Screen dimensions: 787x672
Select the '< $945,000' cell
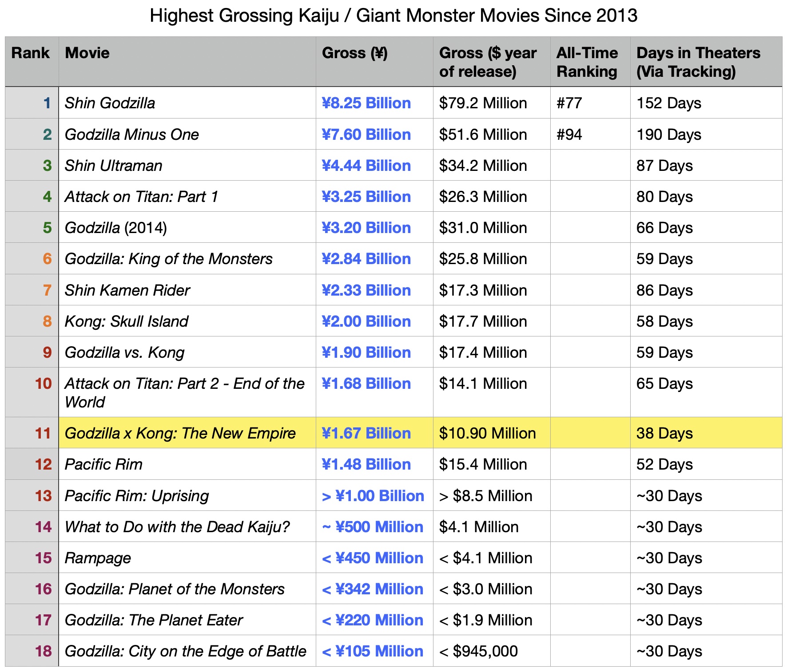[x=492, y=651]
